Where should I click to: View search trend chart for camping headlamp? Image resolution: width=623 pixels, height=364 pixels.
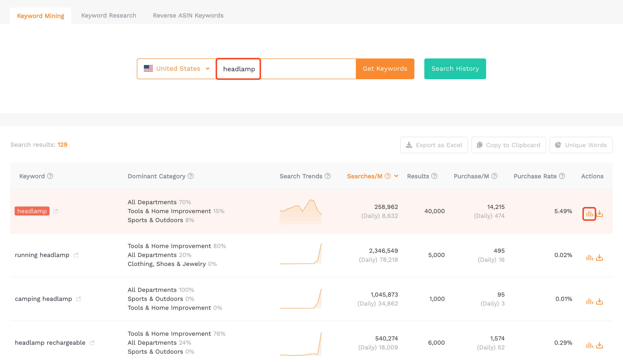tap(301, 298)
